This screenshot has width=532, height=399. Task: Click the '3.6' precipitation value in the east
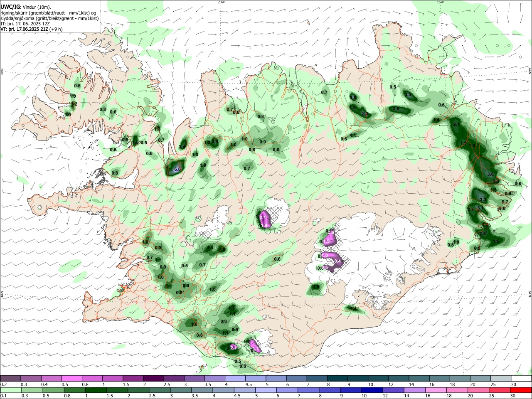490,174
